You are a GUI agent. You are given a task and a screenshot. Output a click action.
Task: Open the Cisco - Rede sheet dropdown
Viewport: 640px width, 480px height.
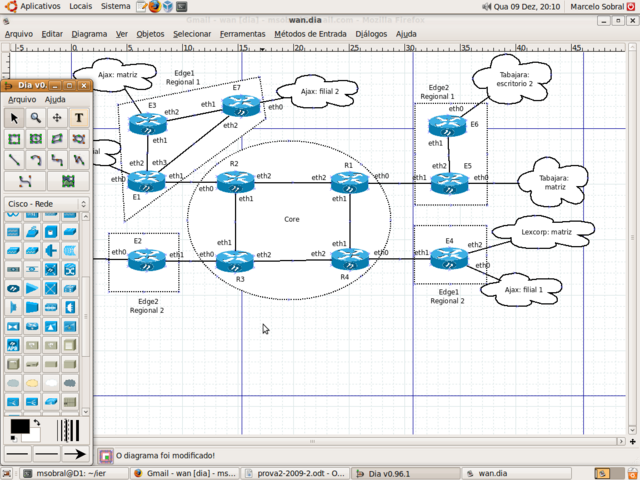point(46,204)
